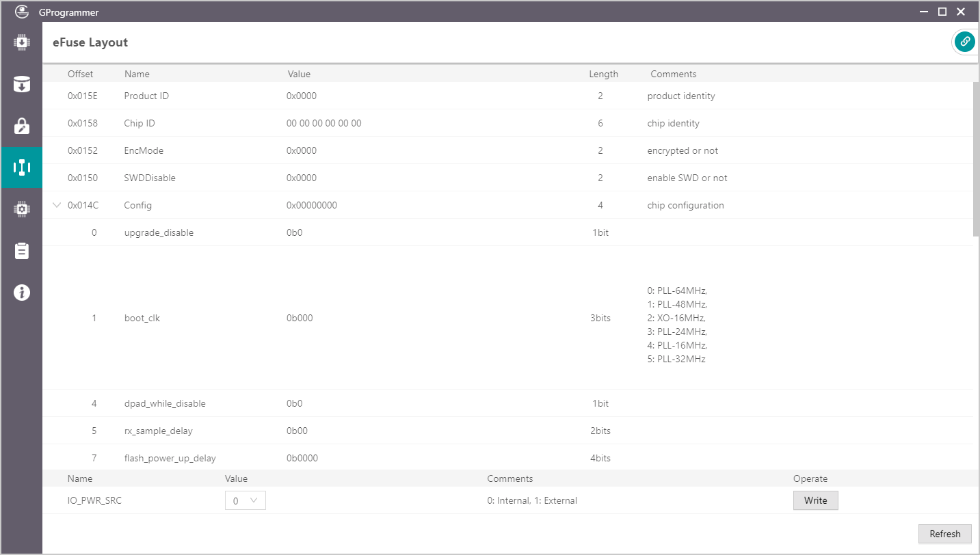
Task: Select the eFuse Layout sidebar icon
Action: (x=22, y=167)
